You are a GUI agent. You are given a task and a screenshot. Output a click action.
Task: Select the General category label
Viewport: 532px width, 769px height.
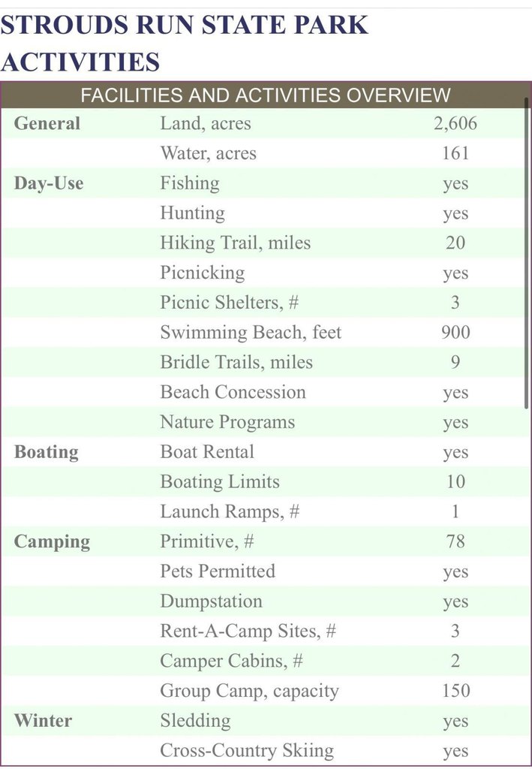[x=47, y=124]
